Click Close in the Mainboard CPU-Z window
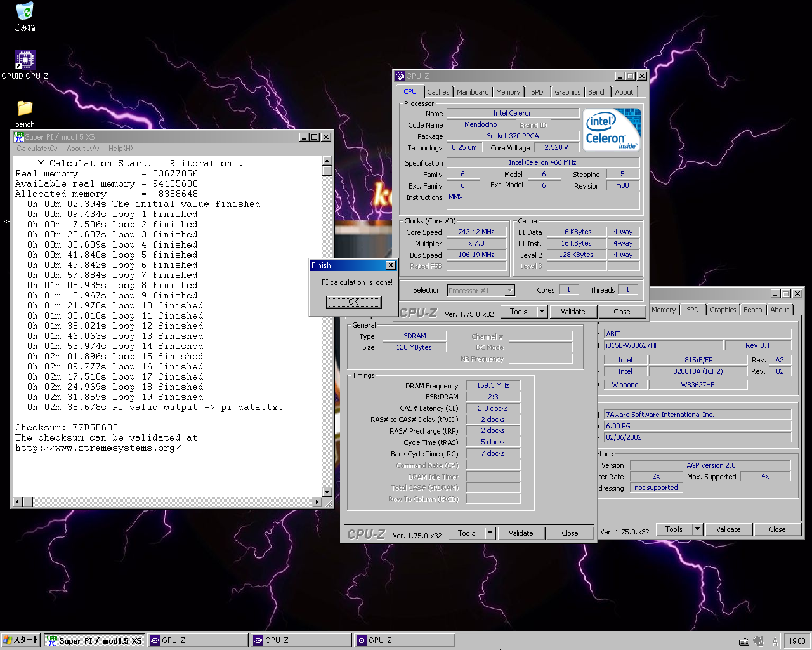Viewport: 812px width, 650px height. (x=777, y=529)
